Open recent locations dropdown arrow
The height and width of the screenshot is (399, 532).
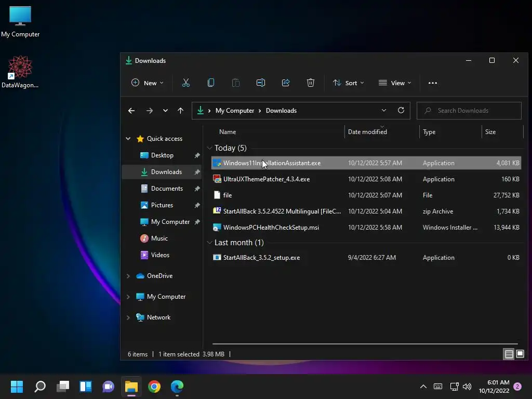pos(165,111)
